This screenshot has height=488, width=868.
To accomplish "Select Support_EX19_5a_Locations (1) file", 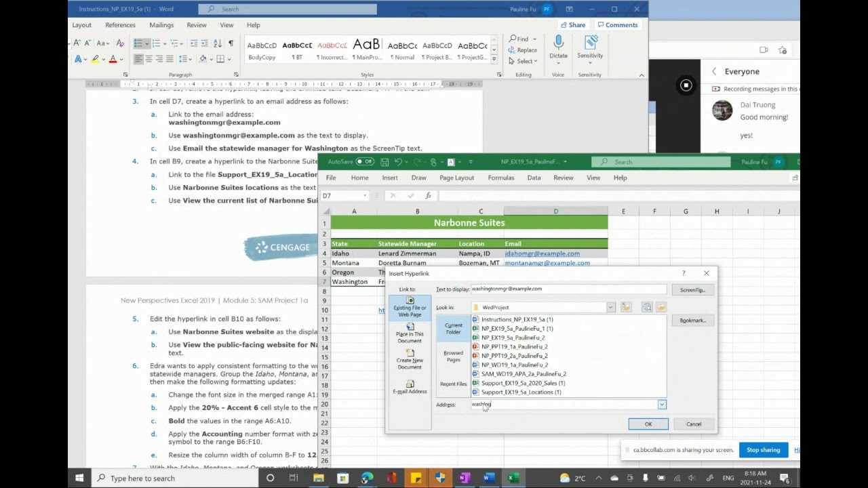I will point(521,392).
